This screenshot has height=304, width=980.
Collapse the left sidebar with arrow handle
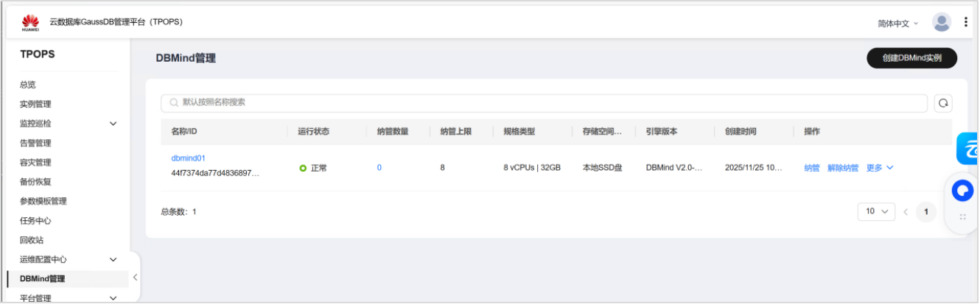pos(135,278)
